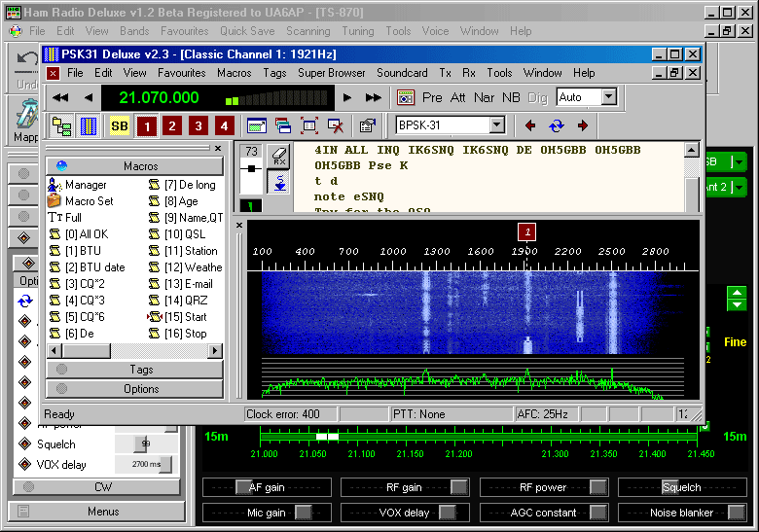Click the yellow SB button in toolbar

click(x=120, y=125)
